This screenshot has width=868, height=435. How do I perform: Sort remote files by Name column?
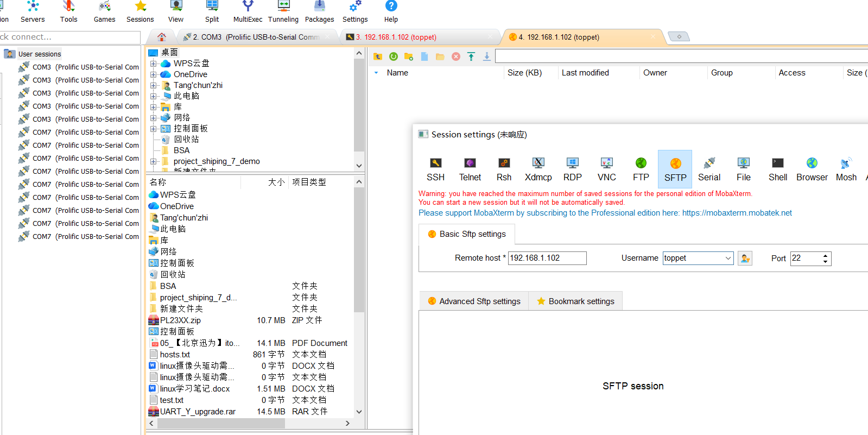(x=397, y=73)
